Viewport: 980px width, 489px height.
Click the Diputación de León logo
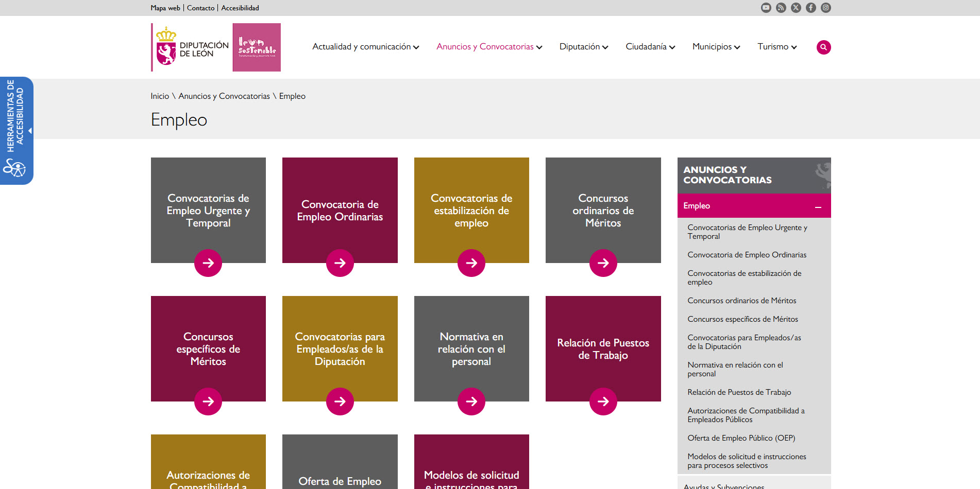click(x=191, y=47)
